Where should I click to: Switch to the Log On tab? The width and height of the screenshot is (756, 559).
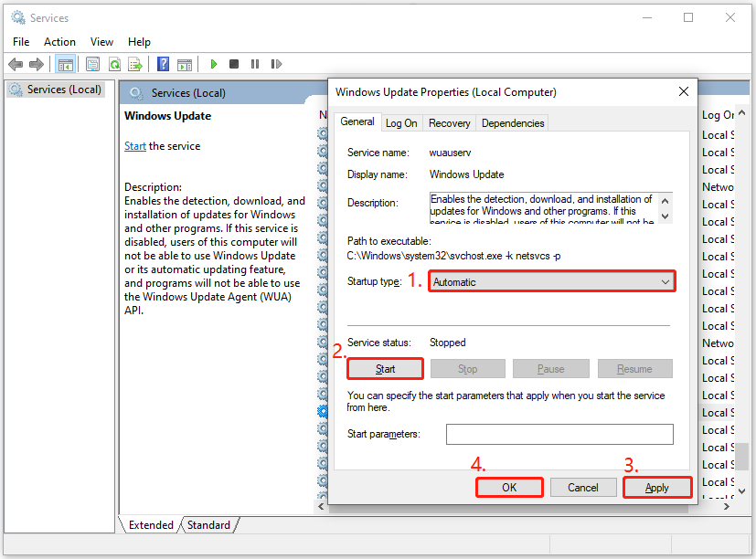click(x=401, y=123)
